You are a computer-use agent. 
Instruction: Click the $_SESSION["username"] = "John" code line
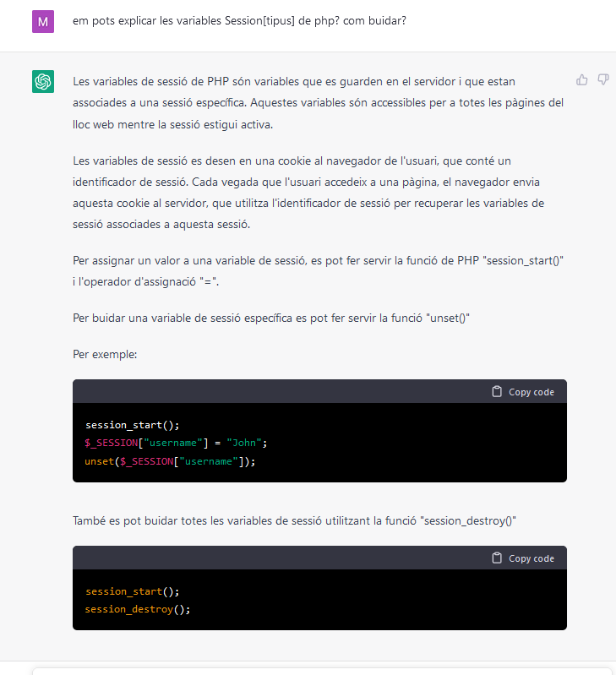(x=176, y=443)
